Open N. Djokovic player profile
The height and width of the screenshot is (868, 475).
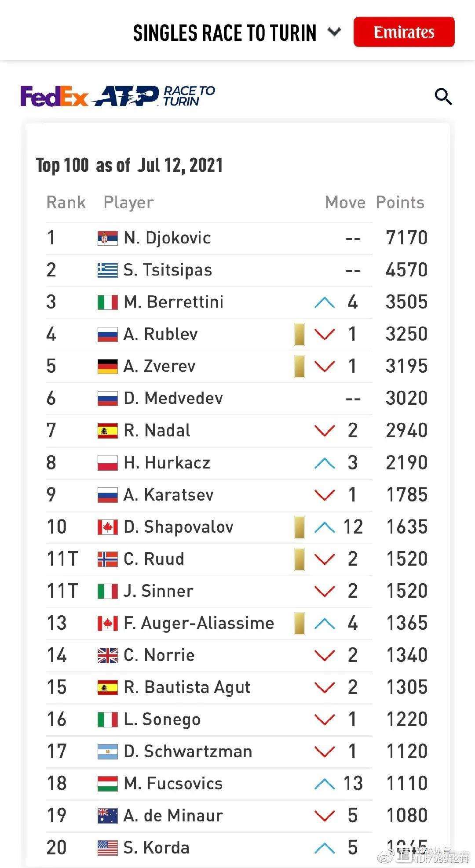coord(167,238)
